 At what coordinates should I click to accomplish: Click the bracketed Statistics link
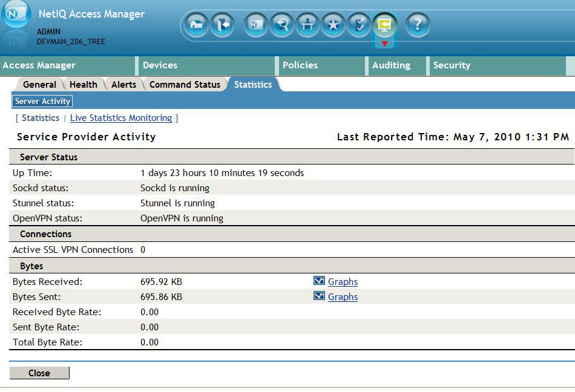click(41, 118)
